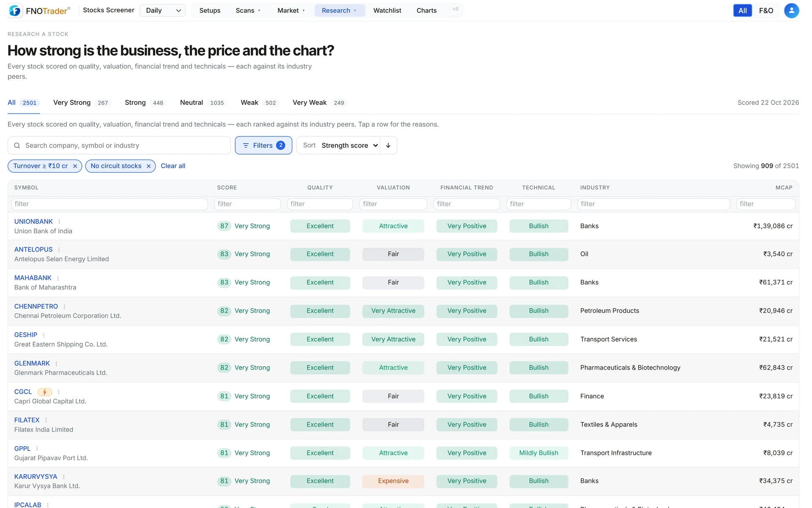Focus the Symbol column filter box
812x508 pixels.
click(110, 204)
